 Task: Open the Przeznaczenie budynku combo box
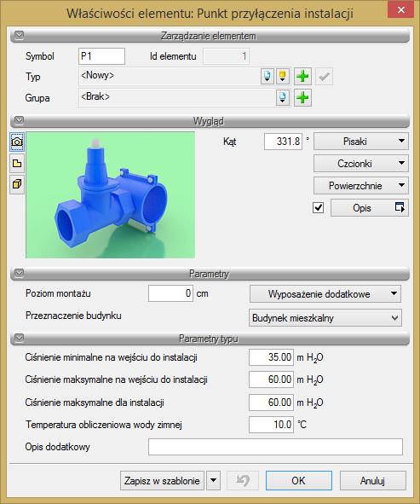coord(325,318)
